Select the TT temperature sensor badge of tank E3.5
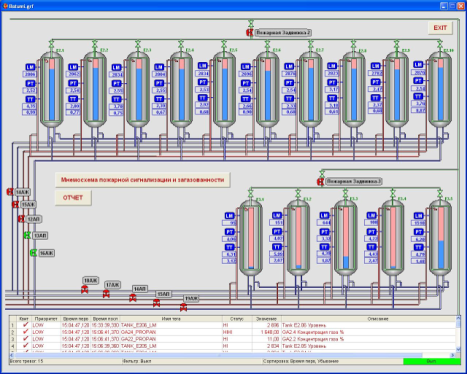Viewport: 467px width, 374px height. coord(419,247)
